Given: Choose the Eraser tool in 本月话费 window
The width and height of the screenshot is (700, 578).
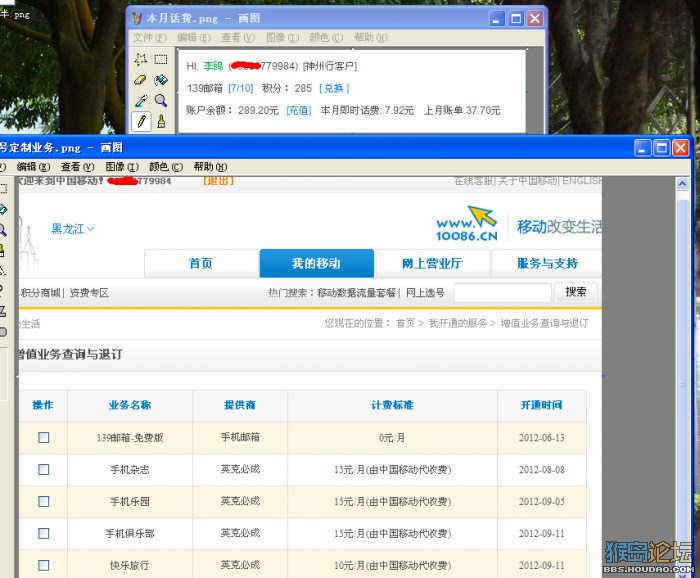Looking at the screenshot, I should (141, 80).
